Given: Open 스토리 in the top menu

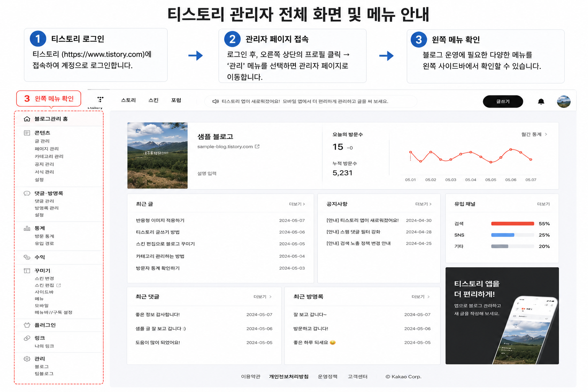Looking at the screenshot, I should (x=129, y=100).
